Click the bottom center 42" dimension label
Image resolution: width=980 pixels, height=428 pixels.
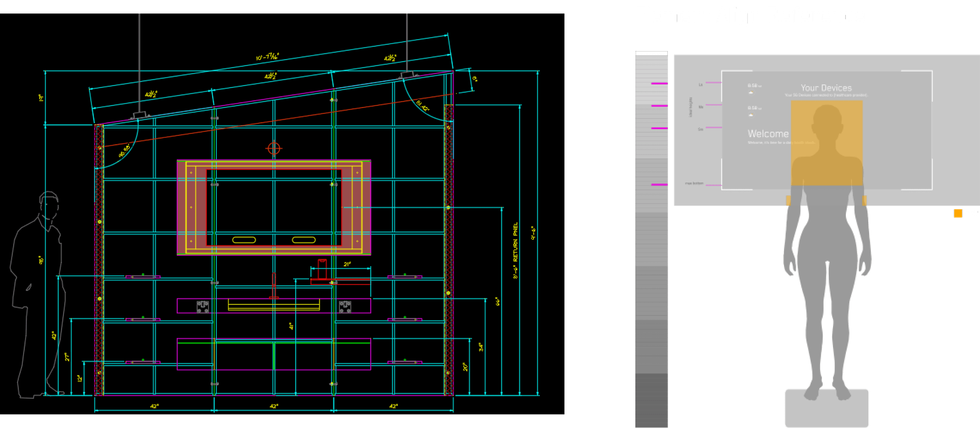click(x=274, y=406)
